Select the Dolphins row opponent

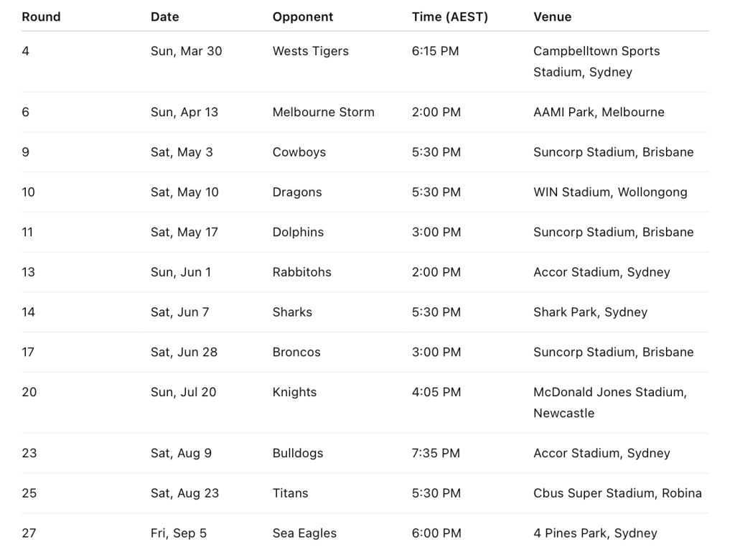298,232
